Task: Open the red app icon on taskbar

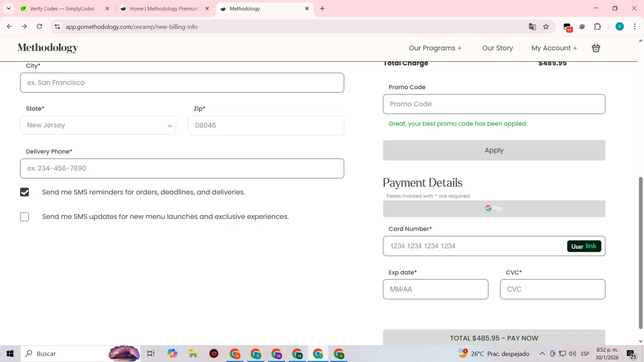Action: point(214,354)
